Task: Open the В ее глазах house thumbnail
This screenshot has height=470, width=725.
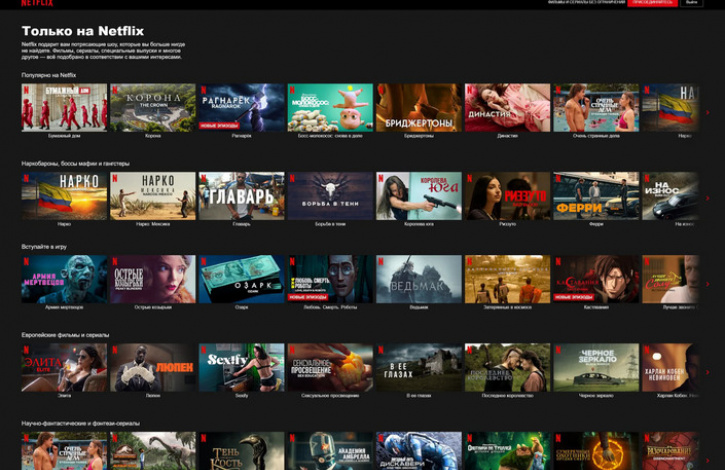Action: pyautogui.click(x=419, y=368)
